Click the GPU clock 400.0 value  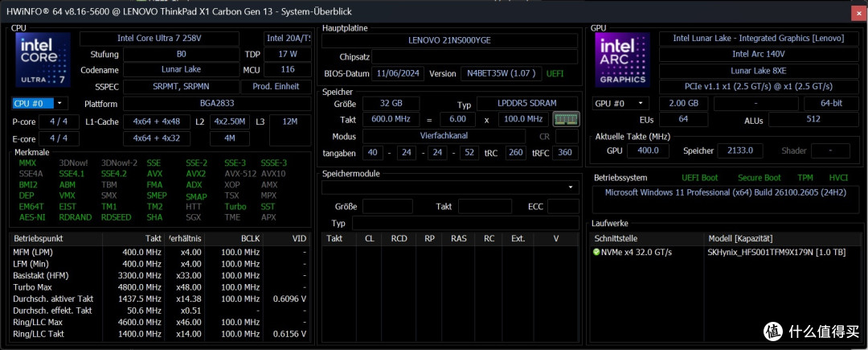(x=649, y=150)
